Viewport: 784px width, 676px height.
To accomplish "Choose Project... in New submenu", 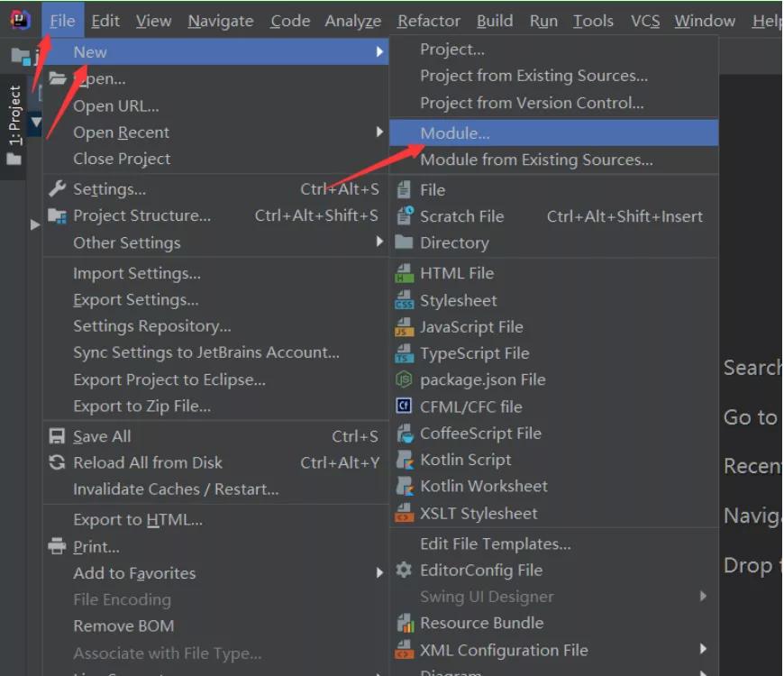I will click(553, 49).
